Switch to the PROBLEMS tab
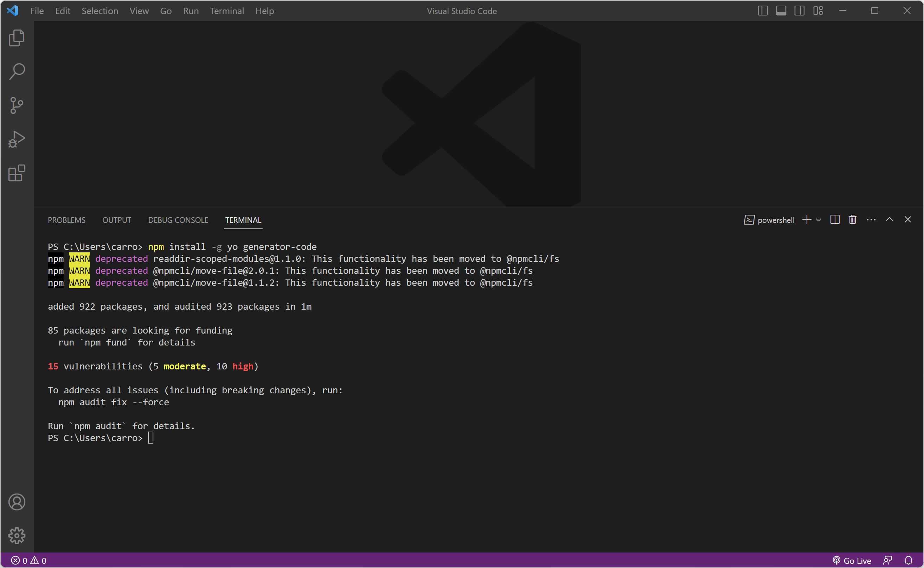The height and width of the screenshot is (568, 924). [x=66, y=220]
